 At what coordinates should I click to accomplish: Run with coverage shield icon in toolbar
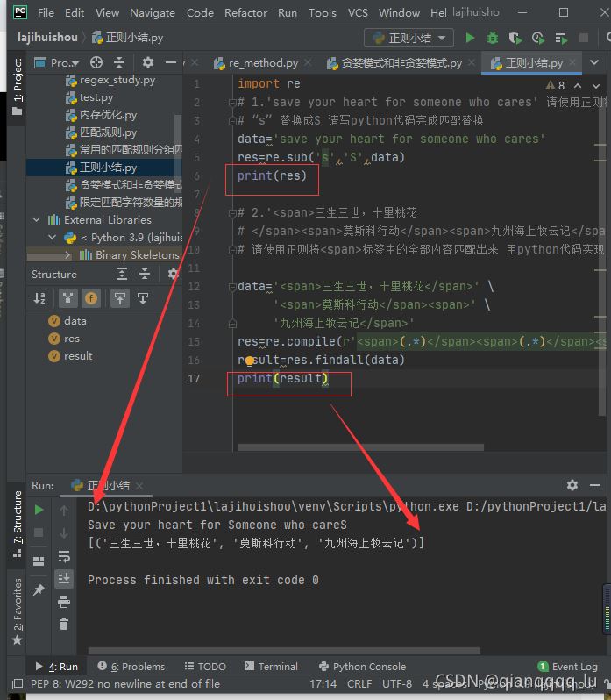(x=515, y=39)
